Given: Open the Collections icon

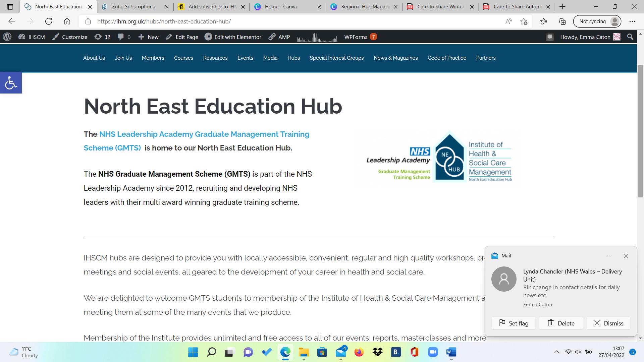Looking at the screenshot, I should point(562,21).
